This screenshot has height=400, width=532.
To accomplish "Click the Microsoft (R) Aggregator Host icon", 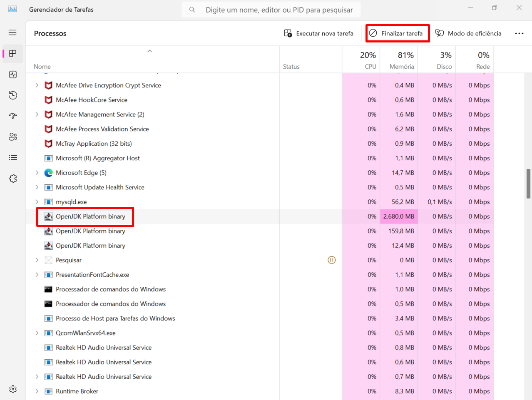I will pos(49,158).
